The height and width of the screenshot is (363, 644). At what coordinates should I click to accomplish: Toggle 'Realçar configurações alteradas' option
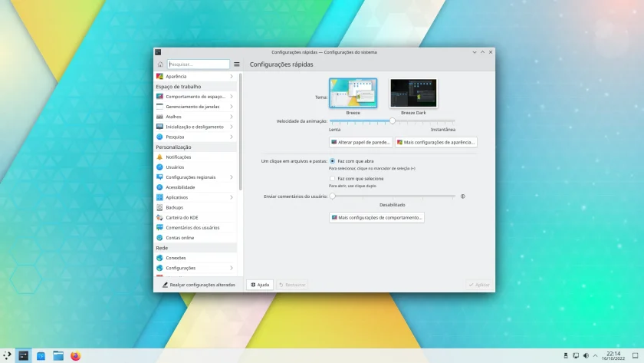(199, 285)
